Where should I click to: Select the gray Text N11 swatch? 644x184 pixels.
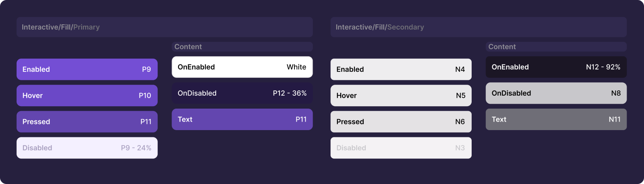[x=556, y=119]
